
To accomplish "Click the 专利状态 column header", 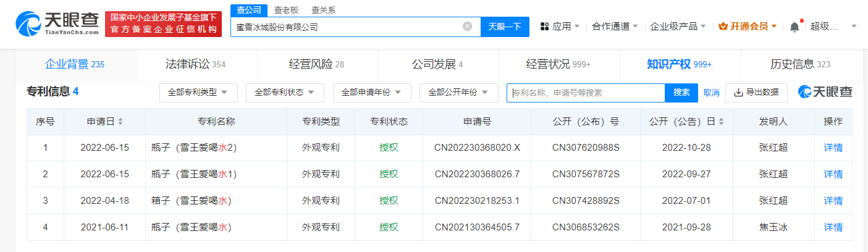I will coord(389,122).
